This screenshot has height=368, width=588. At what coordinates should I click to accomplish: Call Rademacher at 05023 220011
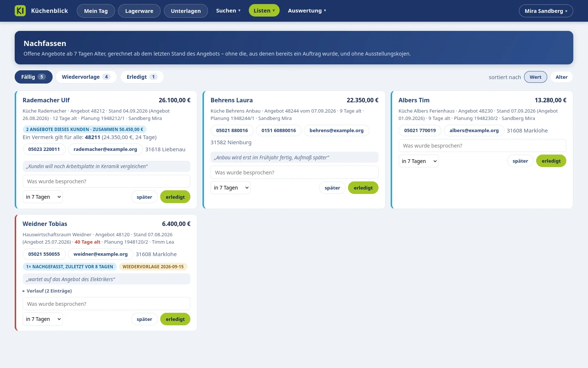click(x=44, y=149)
